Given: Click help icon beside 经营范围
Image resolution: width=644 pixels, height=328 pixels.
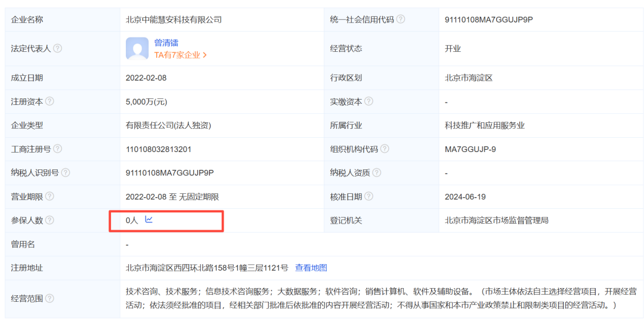Looking at the screenshot, I should click(49, 298).
